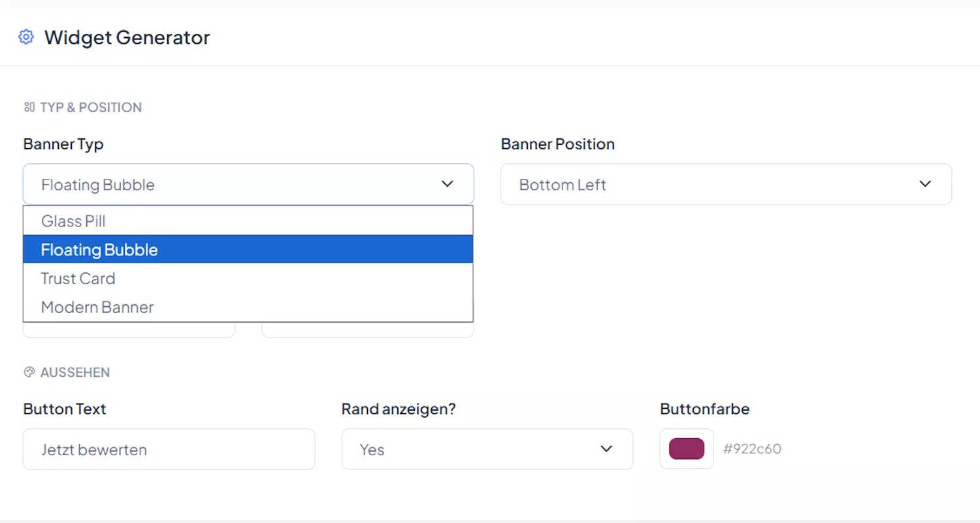Click the TYP & POSITION section heading

(91, 107)
